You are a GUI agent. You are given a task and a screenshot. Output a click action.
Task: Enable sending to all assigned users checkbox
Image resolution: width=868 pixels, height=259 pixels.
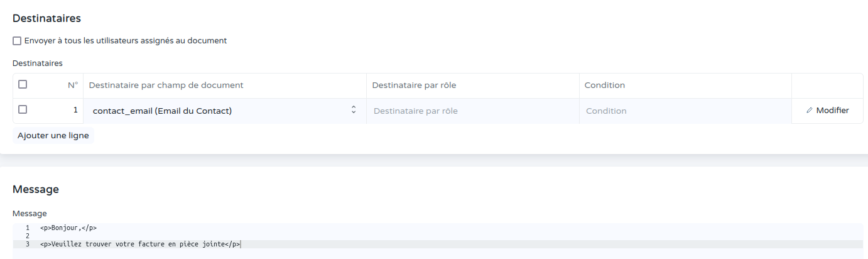click(17, 41)
